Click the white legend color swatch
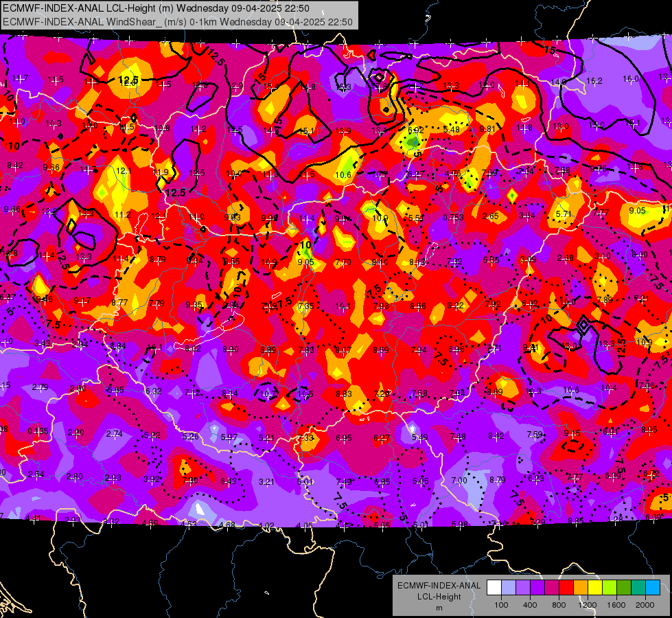Image resolution: width=672 pixels, height=618 pixels. coord(494,587)
